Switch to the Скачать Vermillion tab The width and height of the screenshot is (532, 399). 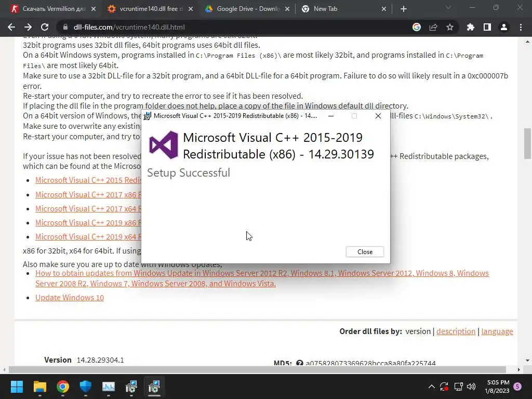click(53, 9)
